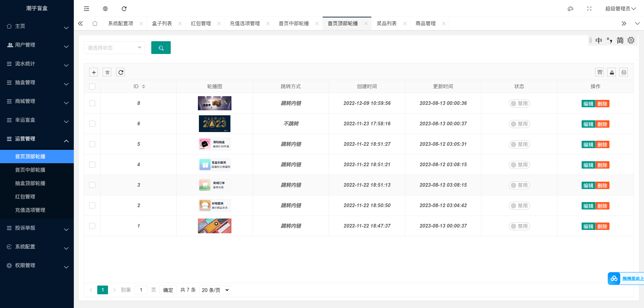The height and width of the screenshot is (308, 644).
Task: Click the export table icon
Action: pos(611,72)
